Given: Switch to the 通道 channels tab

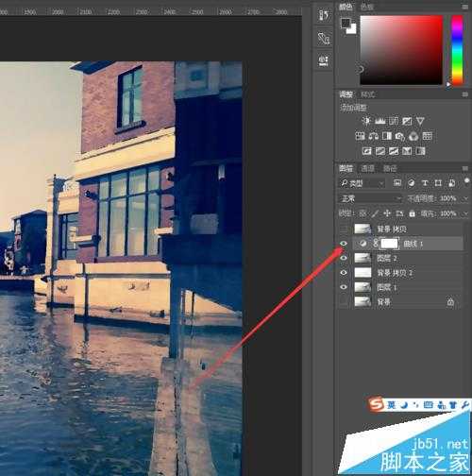Looking at the screenshot, I should coord(367,168).
